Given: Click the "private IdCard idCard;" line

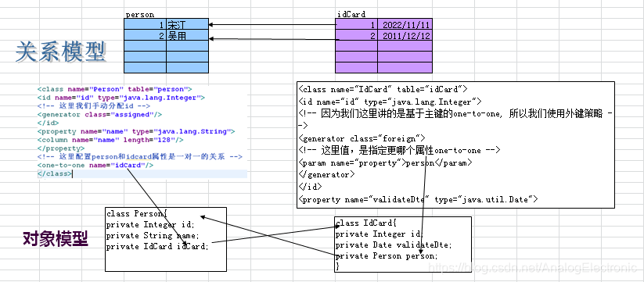Looking at the screenshot, I should pos(157,247).
